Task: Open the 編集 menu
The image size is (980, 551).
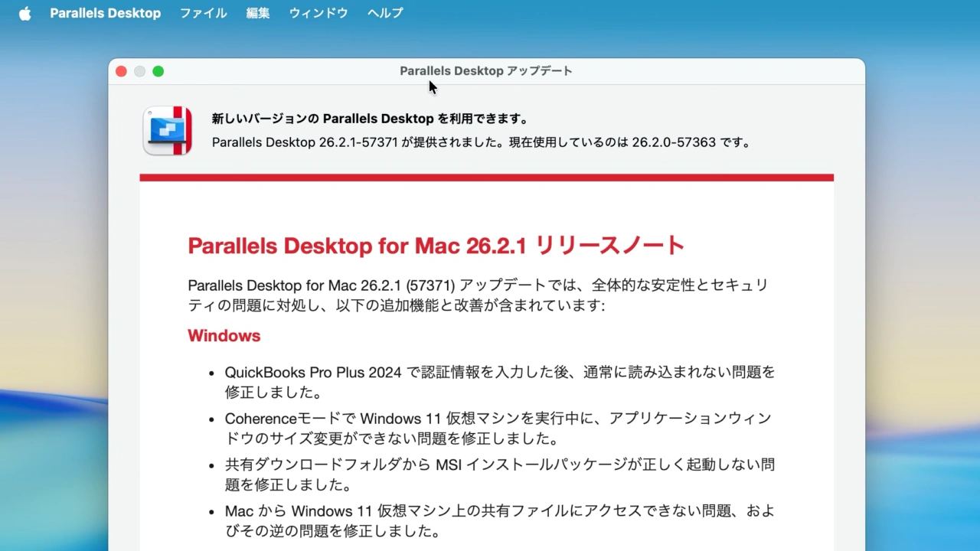Action: [x=257, y=12]
